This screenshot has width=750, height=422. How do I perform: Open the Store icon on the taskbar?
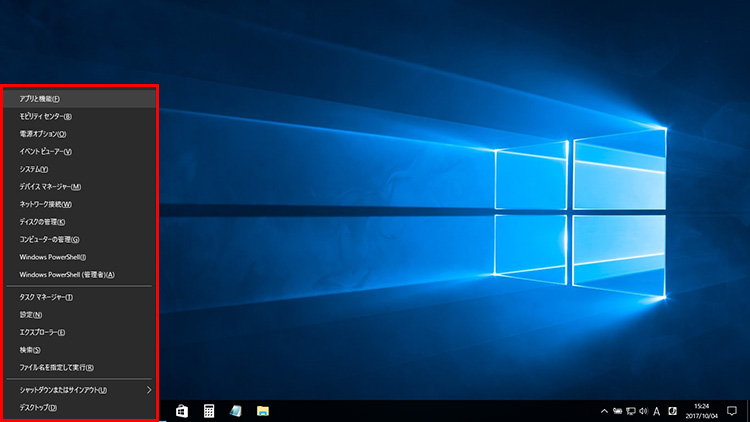click(x=182, y=411)
